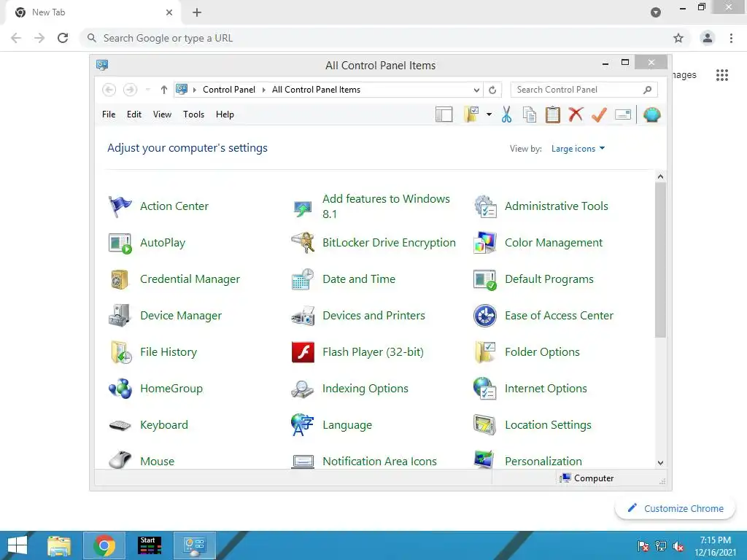Open the Tools menu
The image size is (747, 560).
pos(193,114)
